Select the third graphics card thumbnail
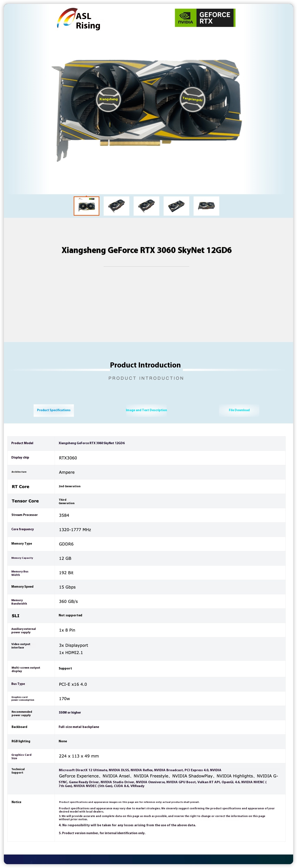Screen dimensions: 297x868 coord(146,206)
